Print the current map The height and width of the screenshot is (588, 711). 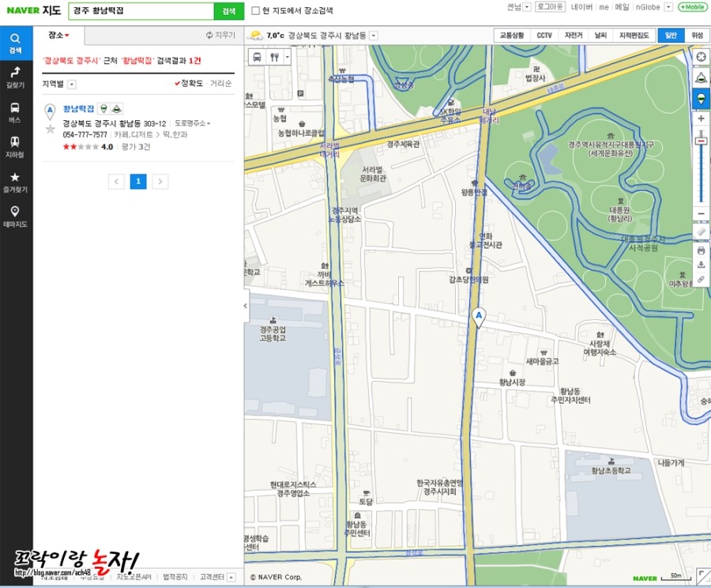pos(701,251)
